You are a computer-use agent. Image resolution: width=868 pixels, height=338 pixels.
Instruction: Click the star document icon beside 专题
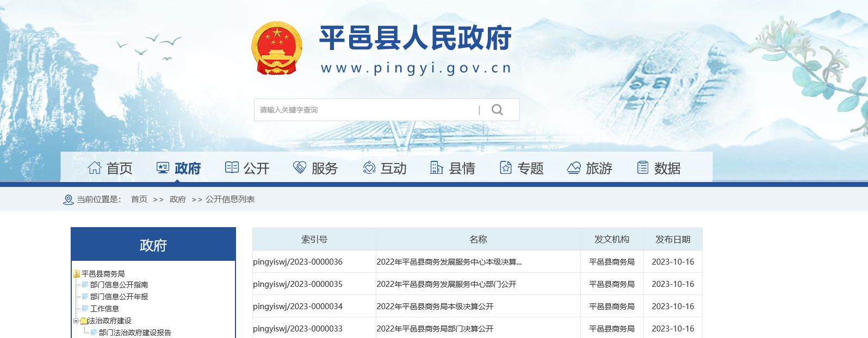pos(506,167)
